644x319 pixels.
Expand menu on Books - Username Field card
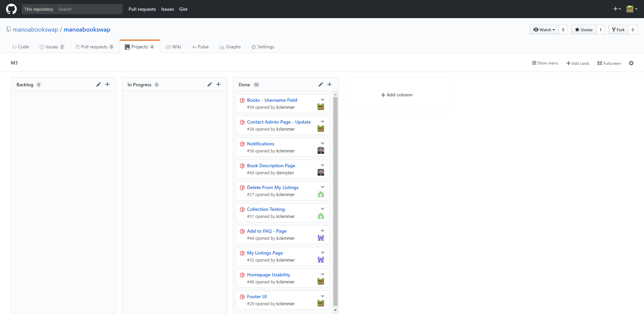pyautogui.click(x=323, y=100)
